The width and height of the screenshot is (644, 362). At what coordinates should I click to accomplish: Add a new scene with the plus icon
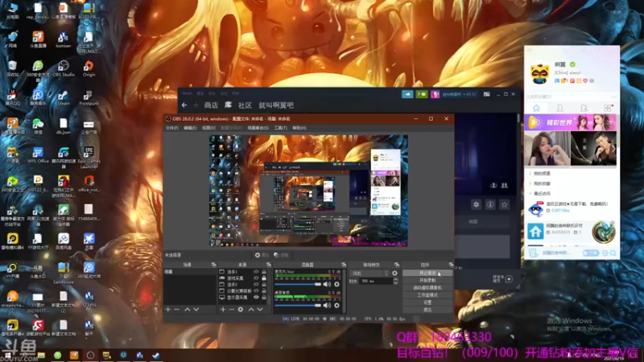pyautogui.click(x=168, y=309)
